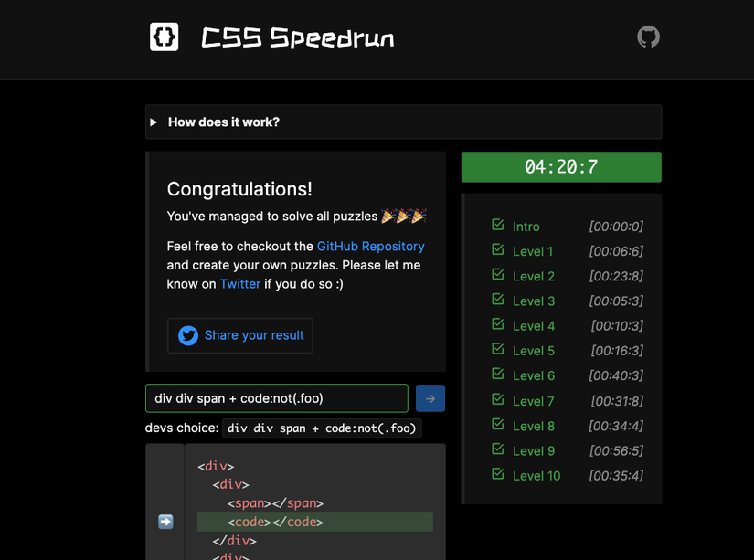Screen dimensions: 754x560
Task: Click the green checkmark beside Level 5
Action: [x=497, y=350]
